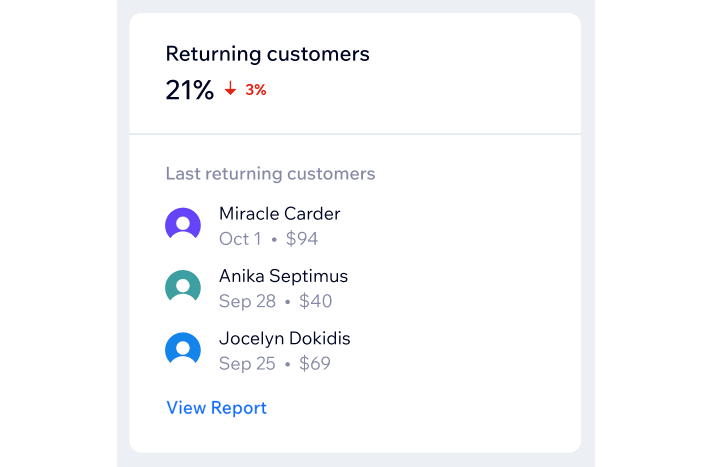Click the Returning customers heading
The height and width of the screenshot is (467, 713).
pos(267,54)
